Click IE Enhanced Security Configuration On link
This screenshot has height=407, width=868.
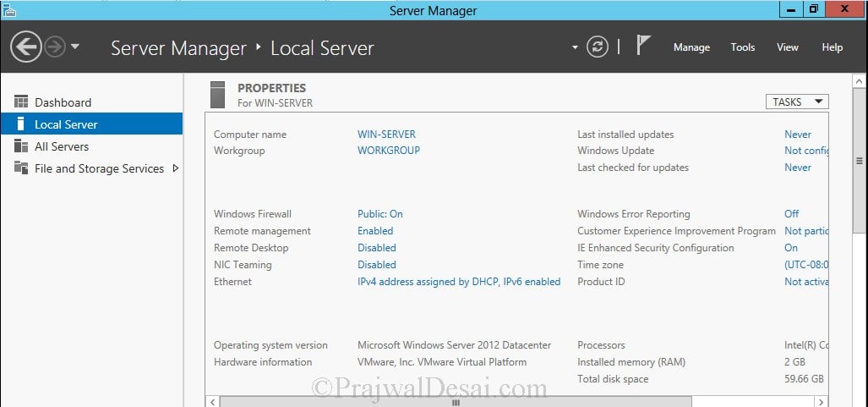coord(791,247)
